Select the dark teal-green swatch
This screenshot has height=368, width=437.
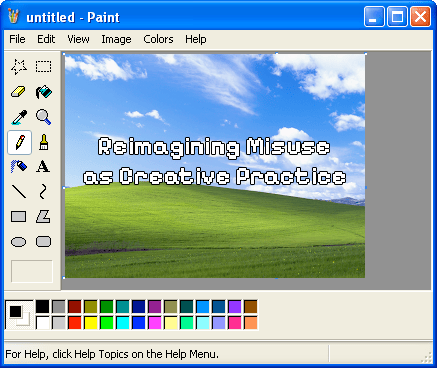pyautogui.click(x=187, y=307)
